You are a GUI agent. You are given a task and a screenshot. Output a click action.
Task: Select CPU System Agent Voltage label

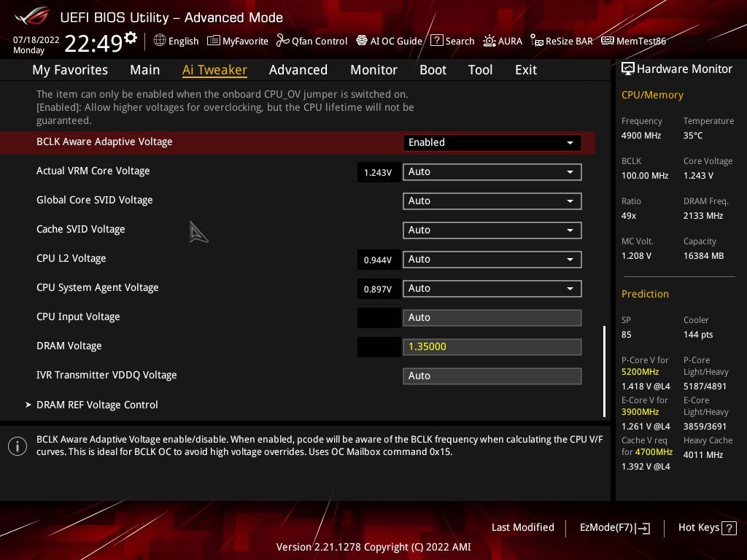(97, 287)
